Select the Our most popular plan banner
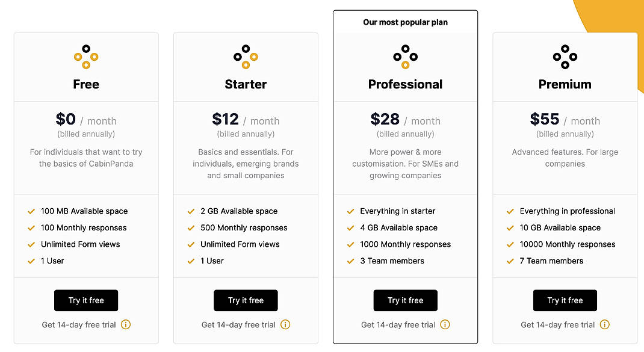Screen dimensions: 644x352 [405, 22]
